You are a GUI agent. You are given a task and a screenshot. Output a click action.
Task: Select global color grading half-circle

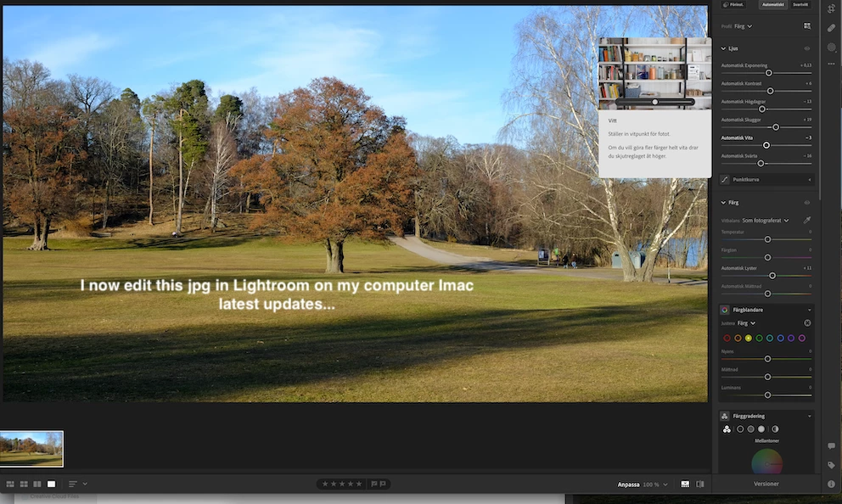pyautogui.click(x=775, y=428)
